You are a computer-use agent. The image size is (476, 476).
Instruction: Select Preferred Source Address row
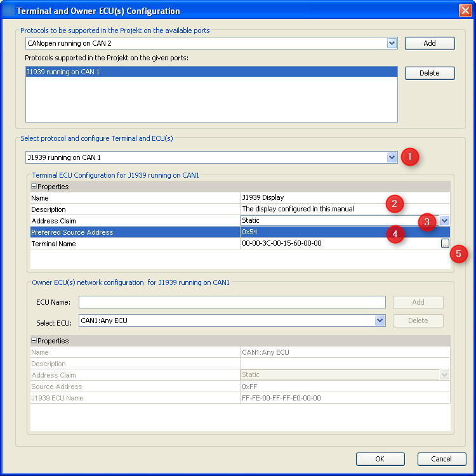[x=240, y=232]
